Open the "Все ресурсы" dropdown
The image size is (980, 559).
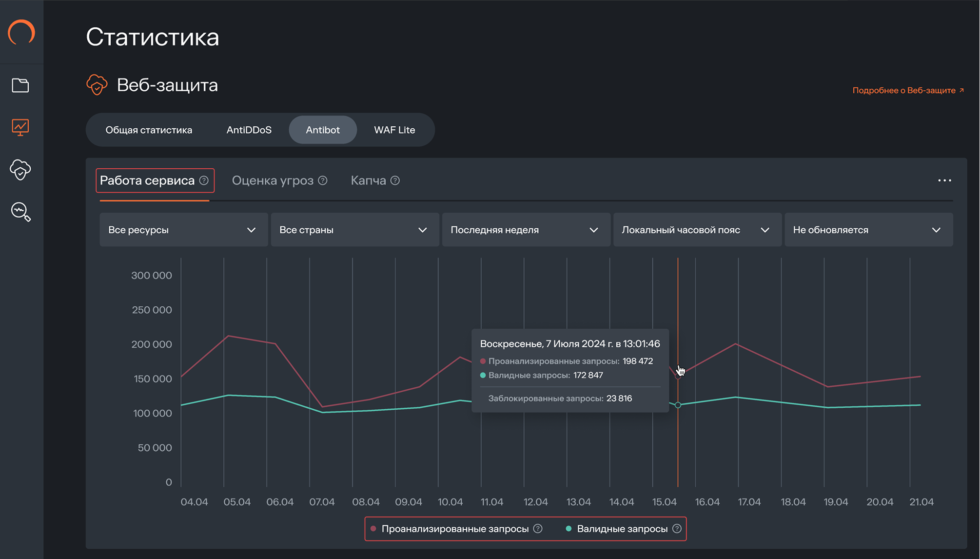coord(183,229)
